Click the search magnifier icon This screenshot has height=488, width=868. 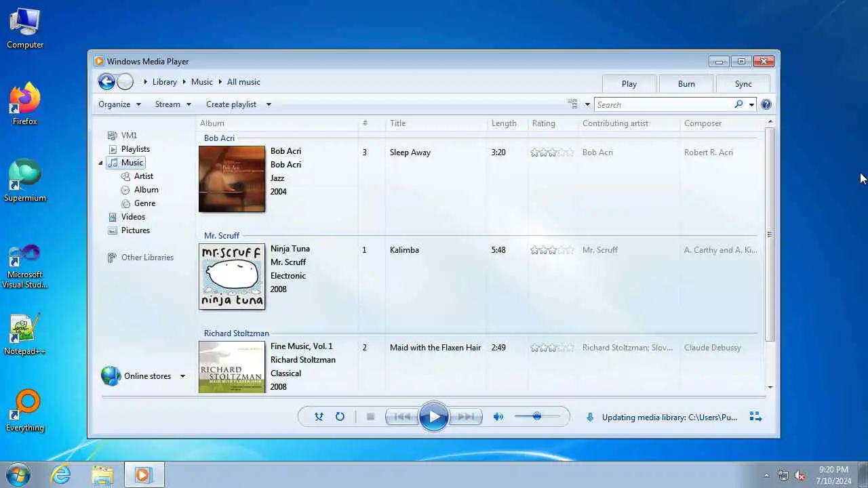tap(738, 104)
